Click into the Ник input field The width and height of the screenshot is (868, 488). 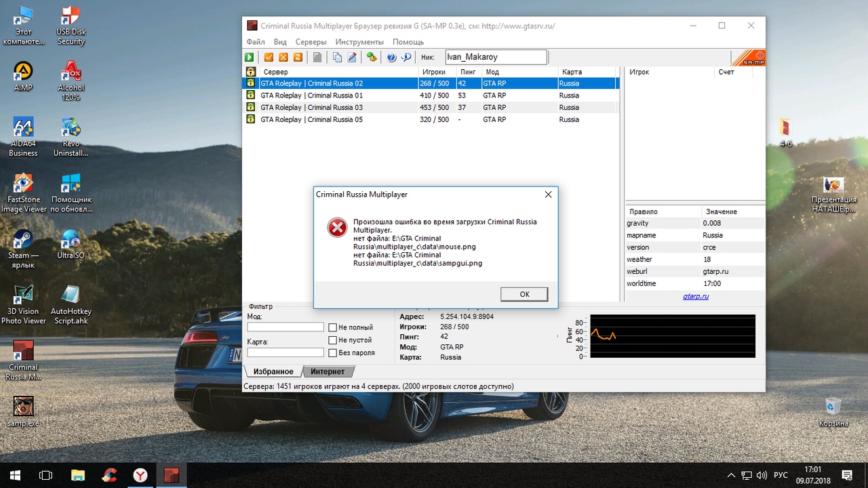tap(496, 58)
